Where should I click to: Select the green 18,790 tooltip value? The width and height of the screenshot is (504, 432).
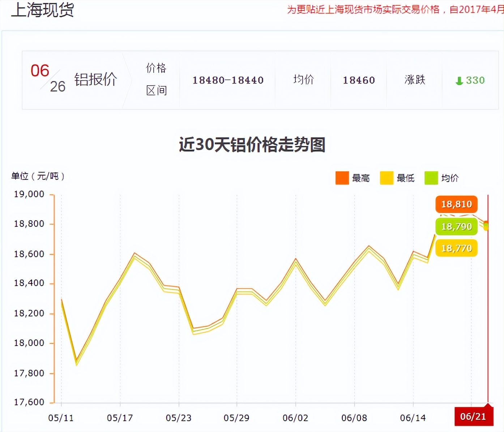456,226
